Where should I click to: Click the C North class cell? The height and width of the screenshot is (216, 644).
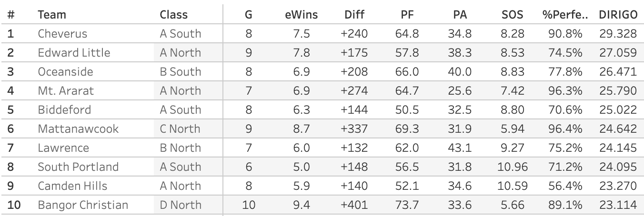tap(181, 129)
